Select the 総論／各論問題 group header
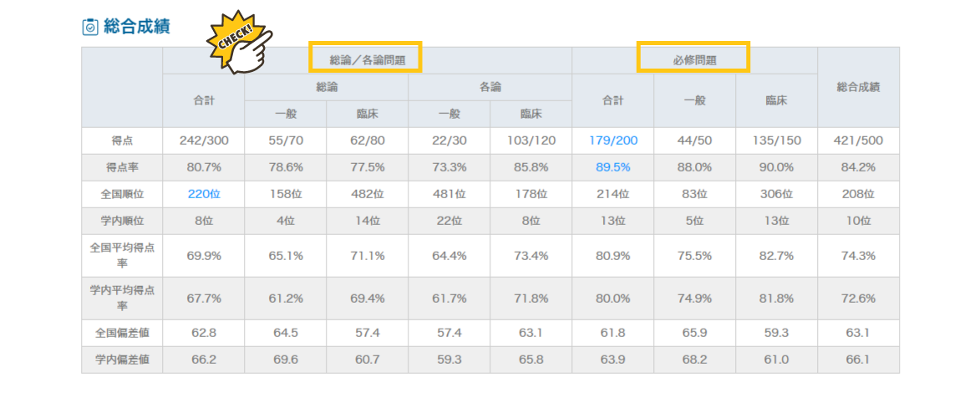This screenshot has width=980, height=398. point(368,61)
